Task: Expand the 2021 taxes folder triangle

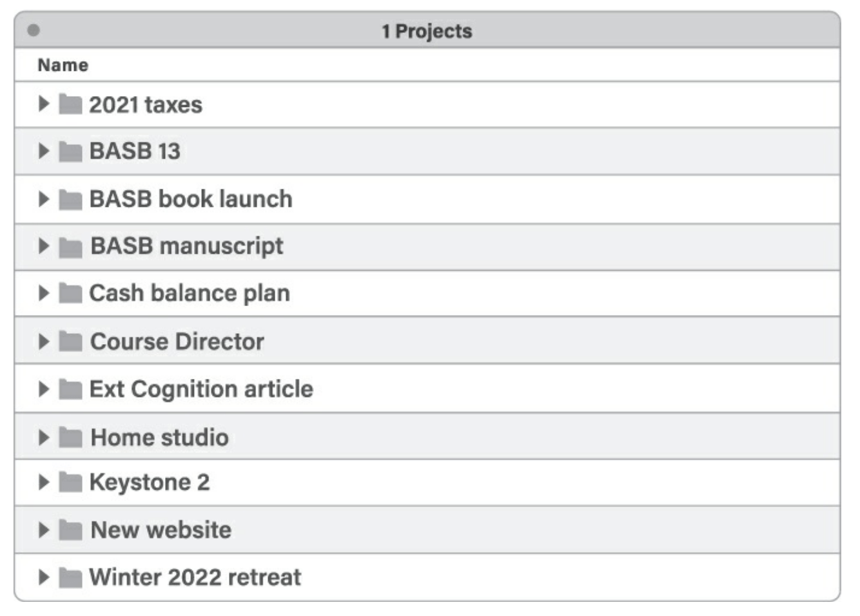Action: point(43,104)
